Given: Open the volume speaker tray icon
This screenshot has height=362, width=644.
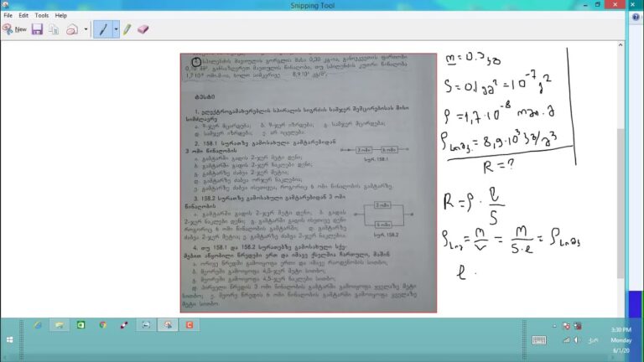Looking at the screenshot, I should 577,340.
